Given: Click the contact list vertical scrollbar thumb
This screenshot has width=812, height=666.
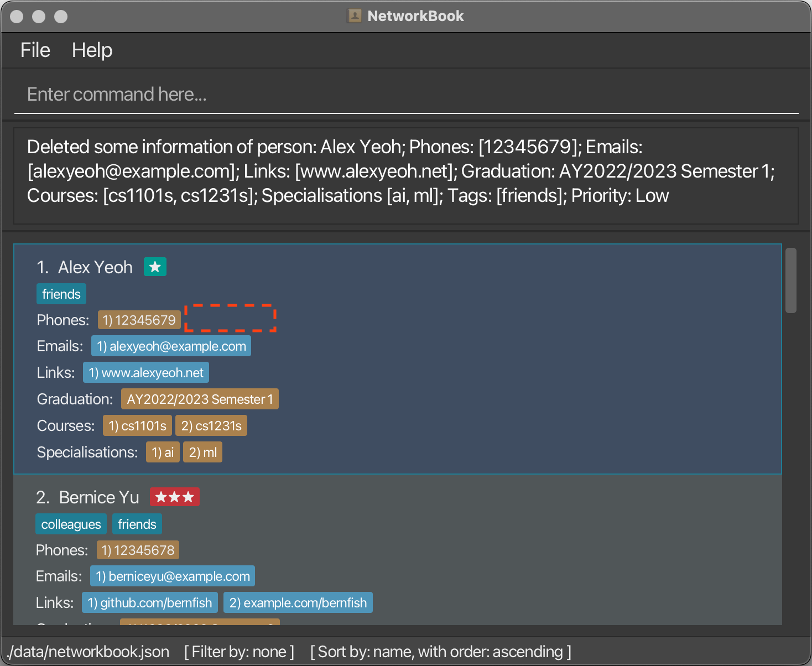Looking at the screenshot, I should (791, 280).
